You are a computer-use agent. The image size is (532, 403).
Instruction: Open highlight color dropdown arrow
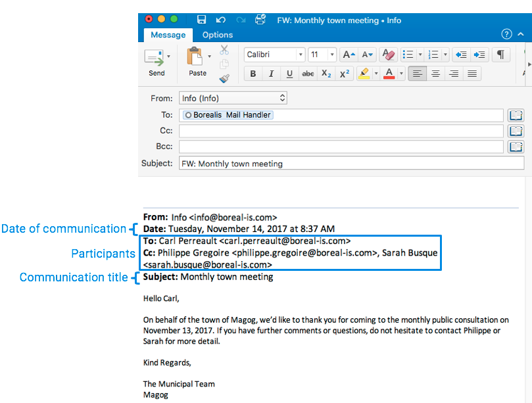point(376,74)
